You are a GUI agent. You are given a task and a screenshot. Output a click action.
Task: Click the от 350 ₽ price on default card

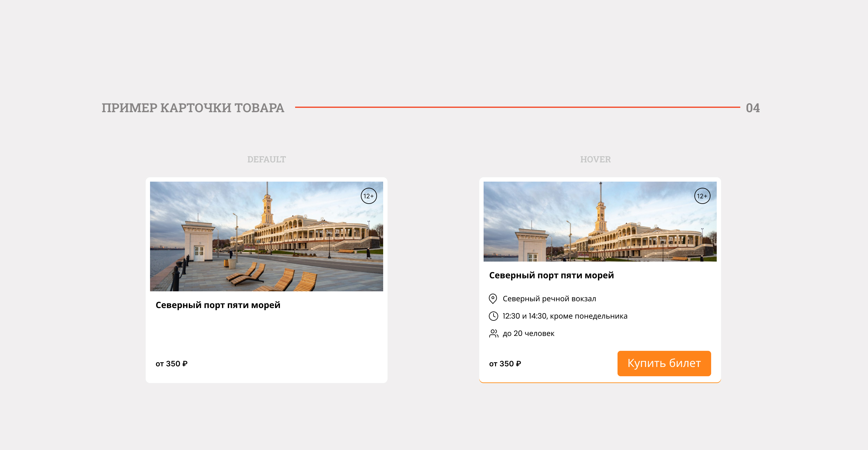tap(171, 364)
